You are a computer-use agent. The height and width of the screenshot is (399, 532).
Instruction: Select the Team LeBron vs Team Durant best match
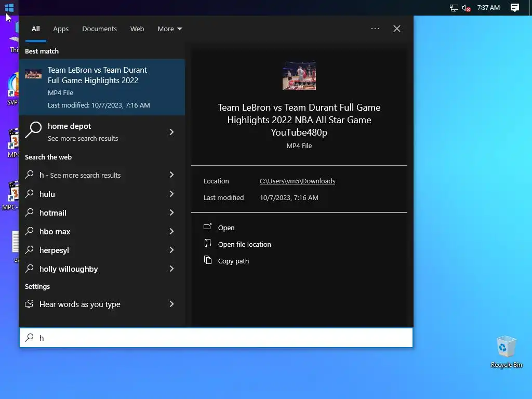pos(102,87)
